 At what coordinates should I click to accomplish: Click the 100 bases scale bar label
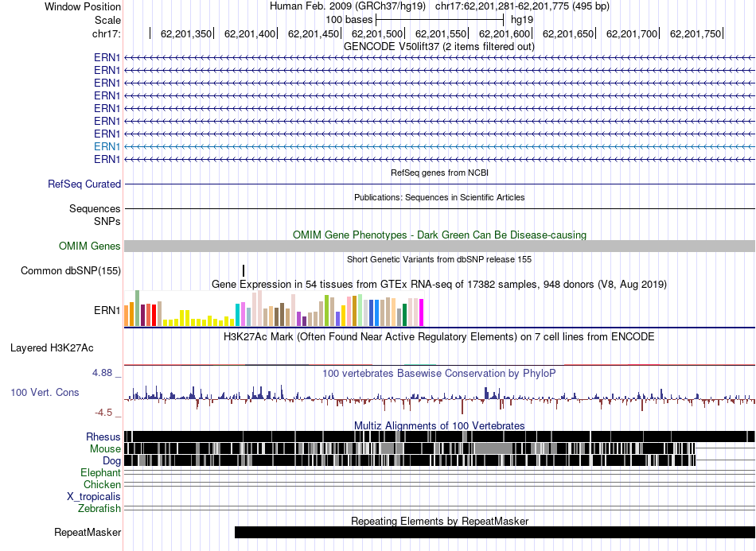[349, 20]
